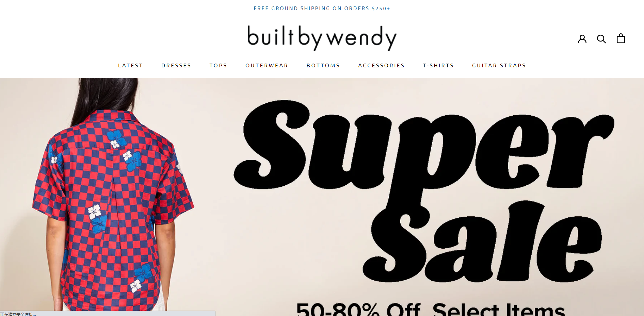Select the OUTERWEAR menu item
644x316 pixels.
tap(267, 65)
